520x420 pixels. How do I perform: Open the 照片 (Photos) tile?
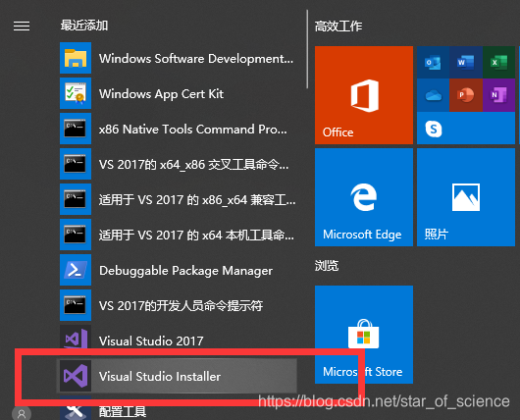pyautogui.click(x=466, y=197)
